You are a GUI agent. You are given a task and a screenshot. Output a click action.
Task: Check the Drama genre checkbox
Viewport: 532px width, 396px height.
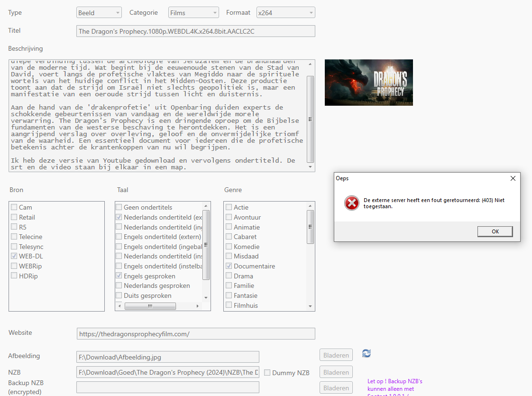229,276
